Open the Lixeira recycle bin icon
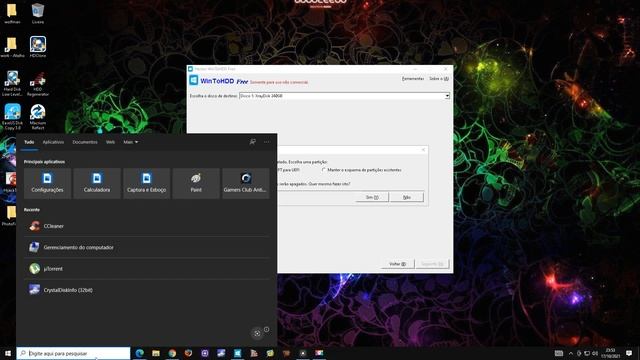Screen dimensions: 640x360 (38, 14)
